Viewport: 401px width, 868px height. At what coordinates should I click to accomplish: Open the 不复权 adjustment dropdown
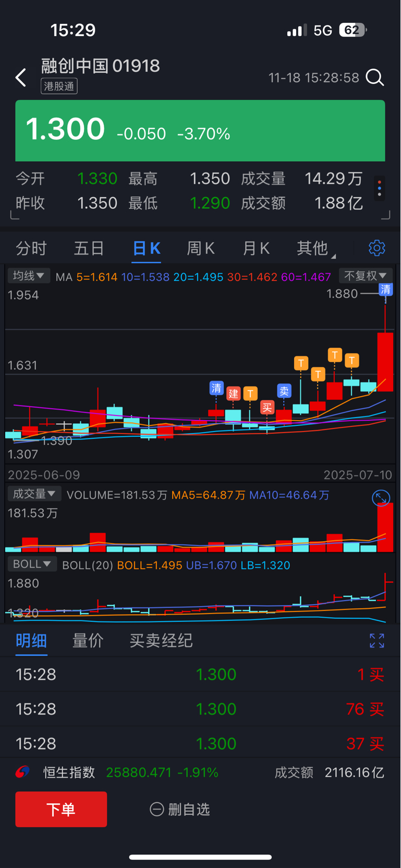click(x=365, y=275)
